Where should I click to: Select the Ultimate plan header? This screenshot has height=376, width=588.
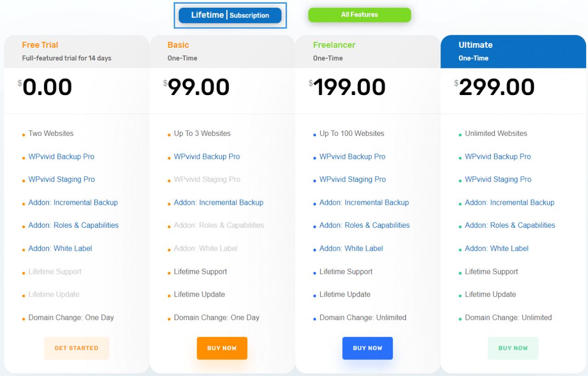pyautogui.click(x=513, y=51)
